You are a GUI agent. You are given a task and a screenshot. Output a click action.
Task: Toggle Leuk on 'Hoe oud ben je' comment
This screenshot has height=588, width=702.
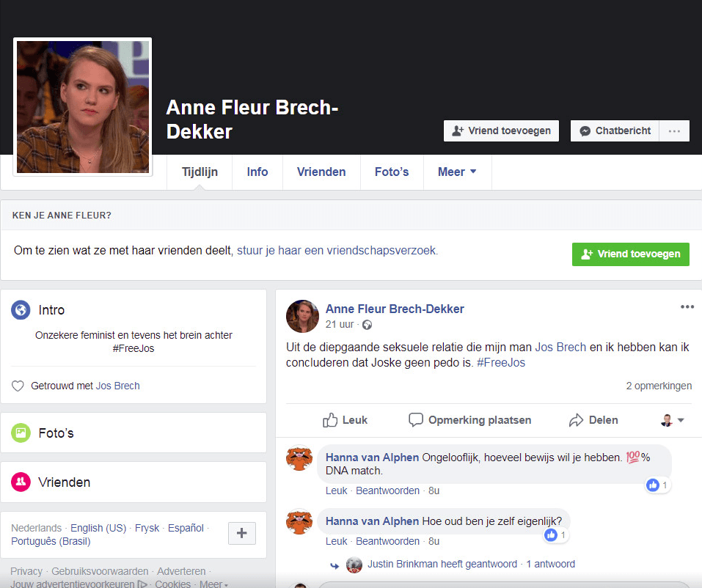[336, 541]
